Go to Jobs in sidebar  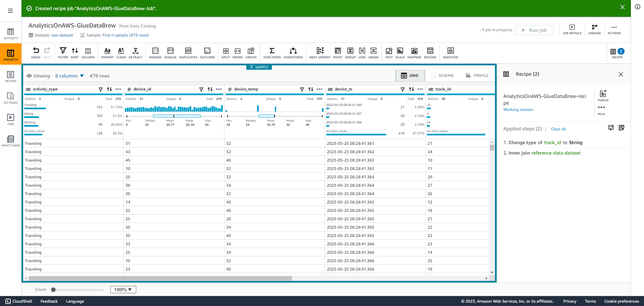(x=11, y=120)
